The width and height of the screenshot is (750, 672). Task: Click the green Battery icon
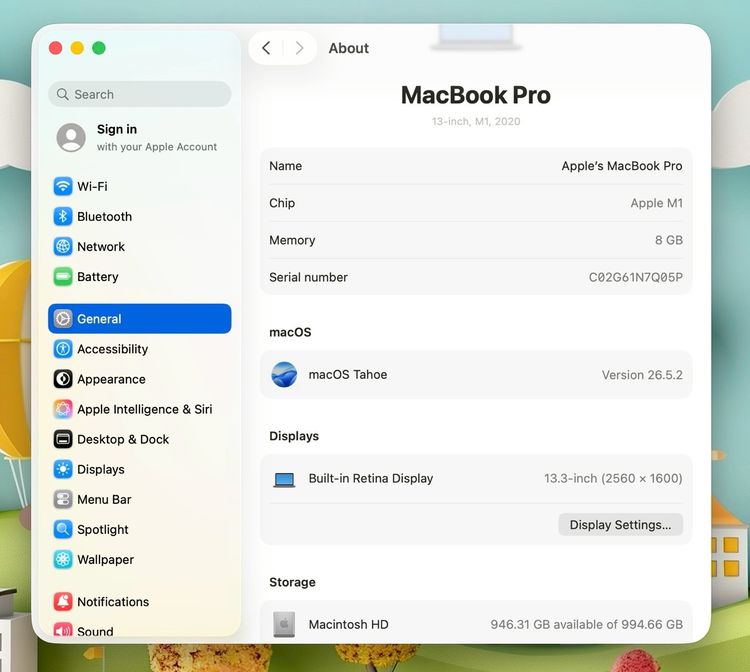coord(63,276)
